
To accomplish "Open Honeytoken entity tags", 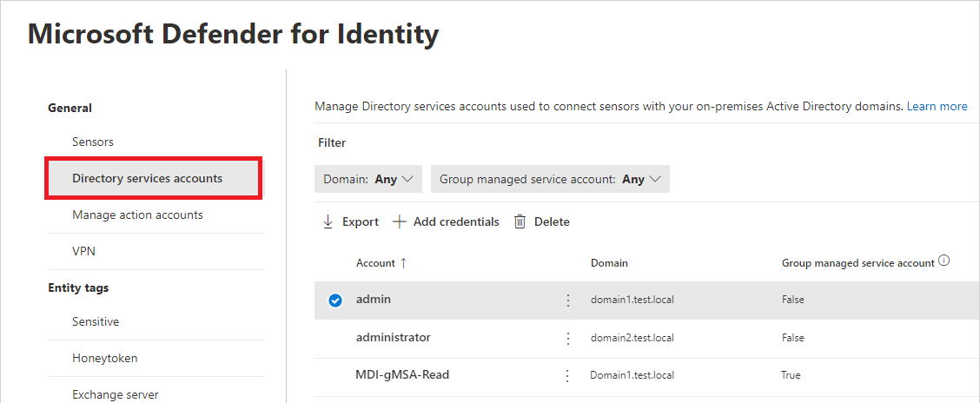I will tap(105, 358).
